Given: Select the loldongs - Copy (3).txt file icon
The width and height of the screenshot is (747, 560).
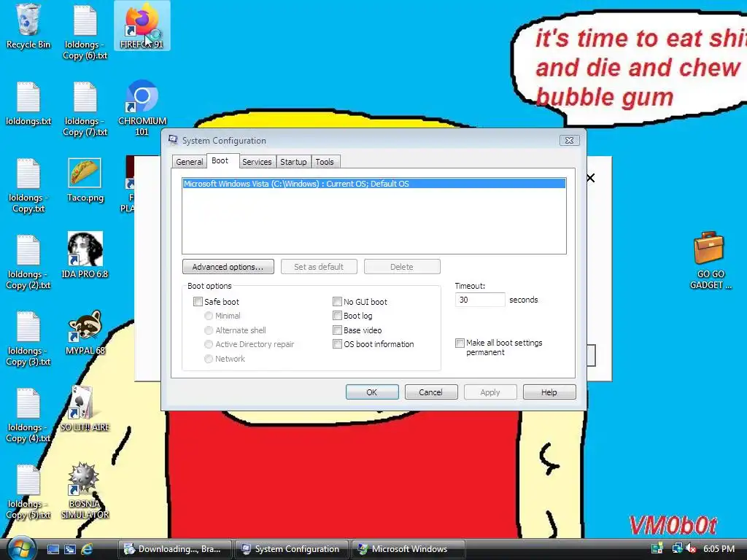Looking at the screenshot, I should tap(28, 338).
